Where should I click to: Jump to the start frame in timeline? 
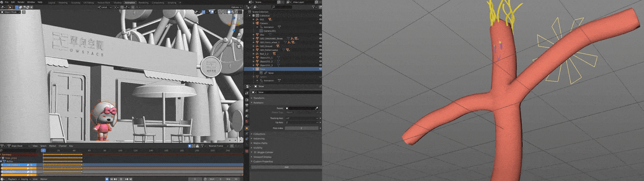111,179
